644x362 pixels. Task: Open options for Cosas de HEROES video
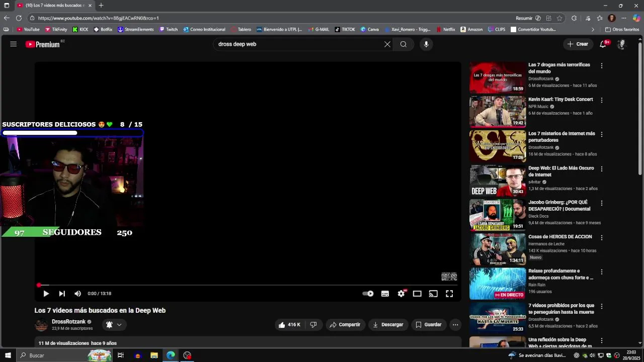(601, 237)
